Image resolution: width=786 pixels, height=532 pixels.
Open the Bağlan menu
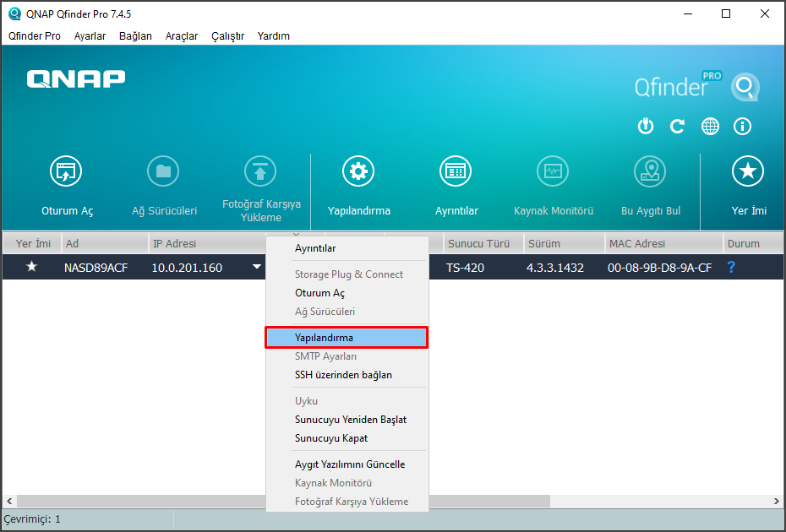tap(135, 36)
